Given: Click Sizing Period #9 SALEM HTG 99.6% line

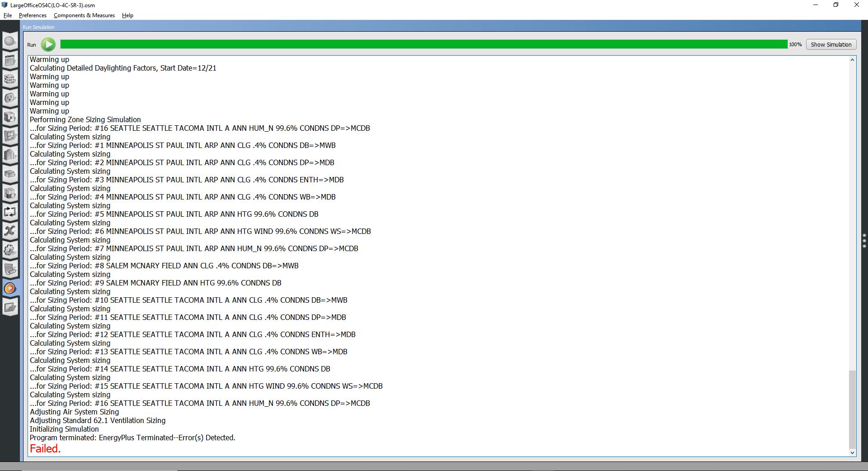Looking at the screenshot, I should coord(156,283).
